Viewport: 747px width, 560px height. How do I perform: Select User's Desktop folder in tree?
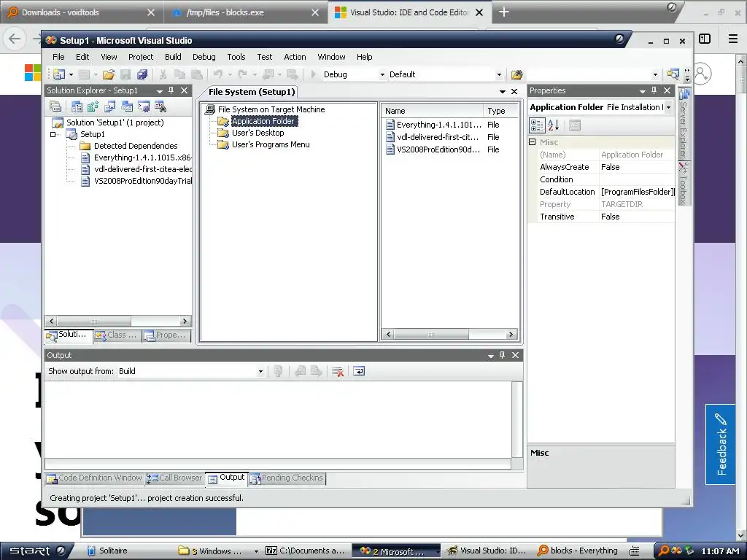258,133
